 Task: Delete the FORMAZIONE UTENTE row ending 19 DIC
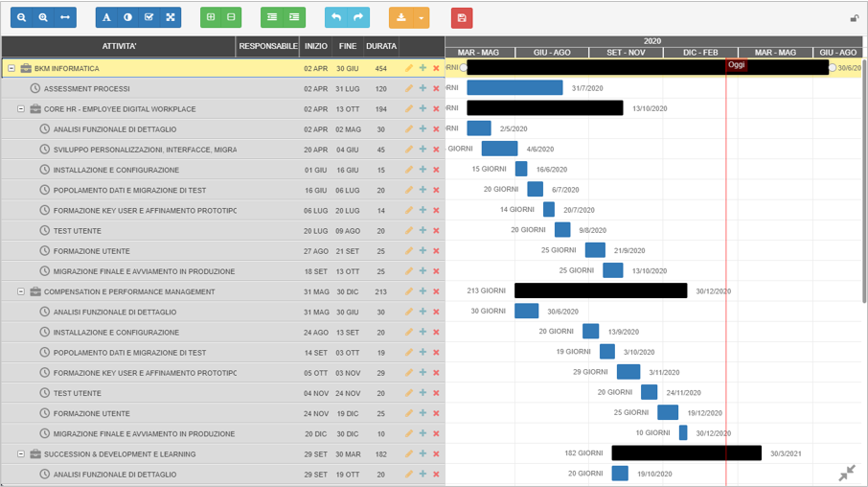coord(436,413)
